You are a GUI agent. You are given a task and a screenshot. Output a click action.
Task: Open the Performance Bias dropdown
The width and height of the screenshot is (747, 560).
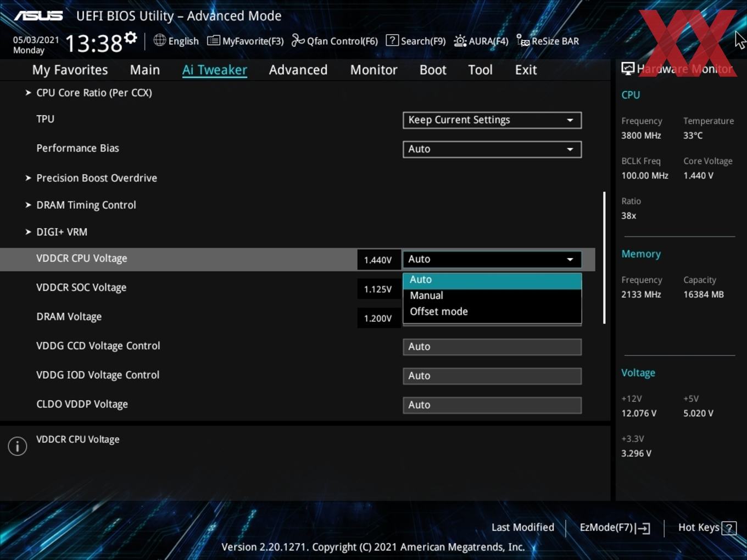click(x=492, y=149)
